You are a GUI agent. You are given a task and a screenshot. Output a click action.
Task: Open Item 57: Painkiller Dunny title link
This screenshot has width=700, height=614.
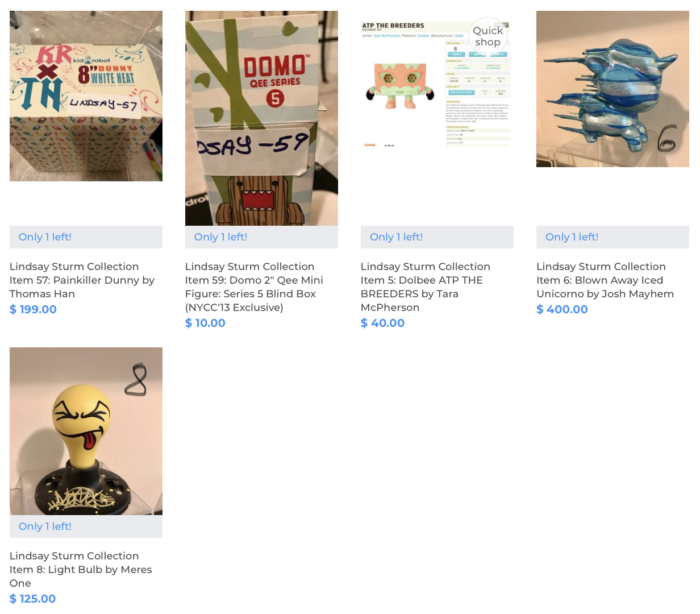coord(82,280)
